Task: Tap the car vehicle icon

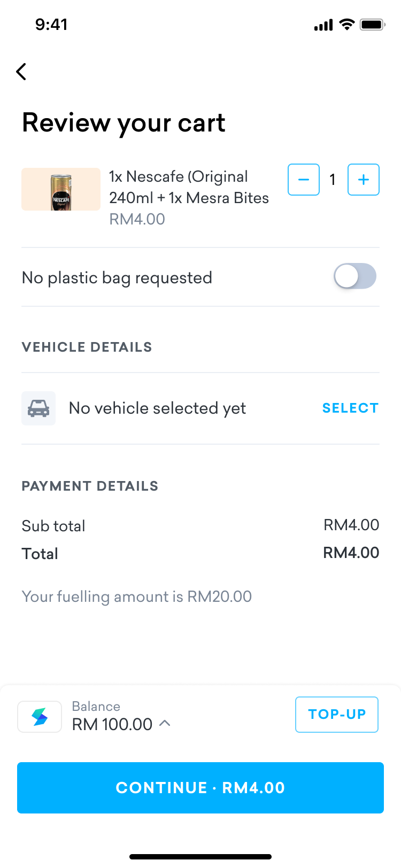Action: point(38,408)
